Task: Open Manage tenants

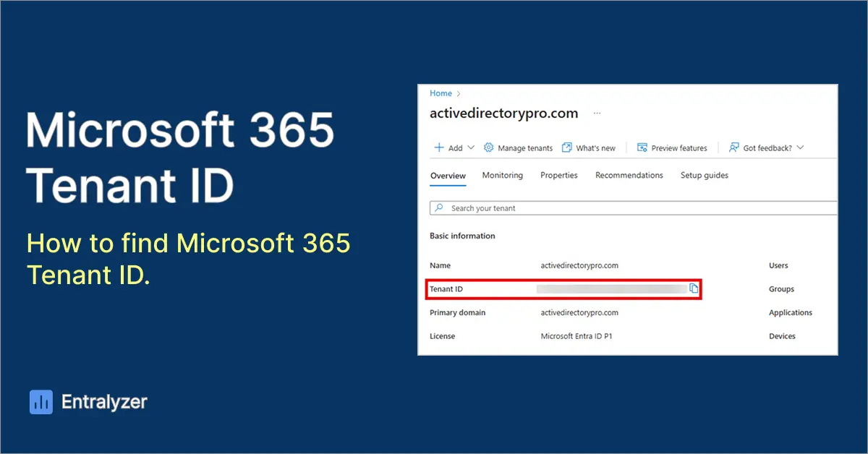Action: click(x=525, y=148)
